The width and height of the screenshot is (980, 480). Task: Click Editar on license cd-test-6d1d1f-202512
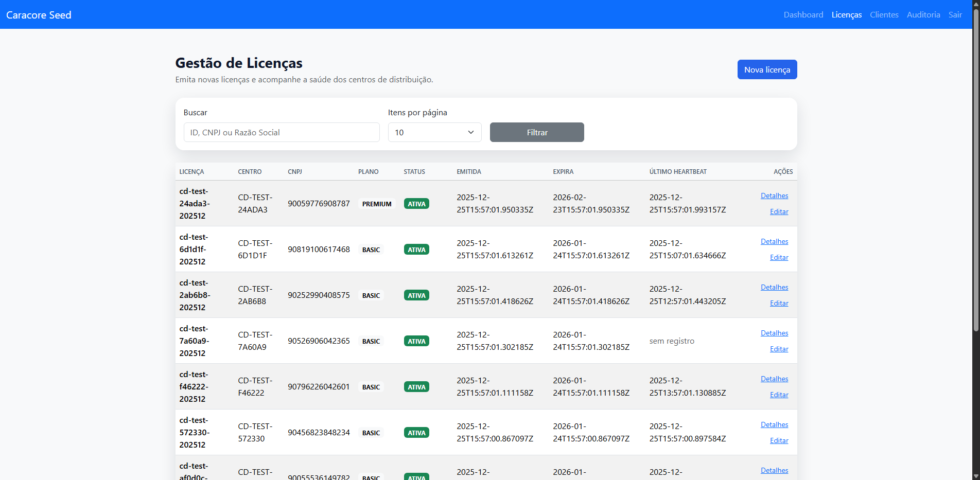point(779,257)
